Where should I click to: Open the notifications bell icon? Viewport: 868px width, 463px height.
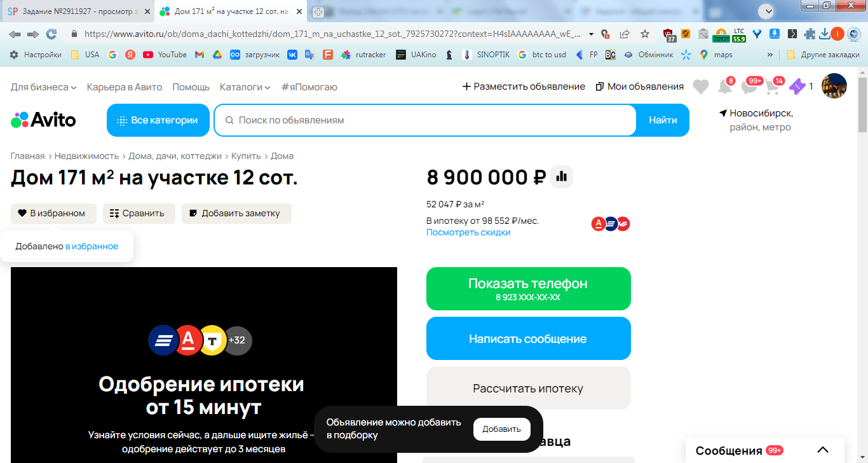[x=724, y=86]
